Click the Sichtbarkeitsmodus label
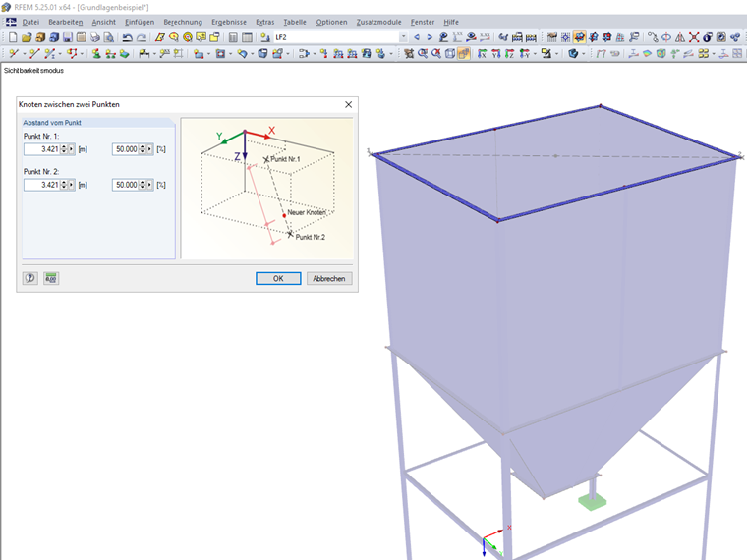Screen dimensions: 747x560 pyautogui.click(x=33, y=70)
